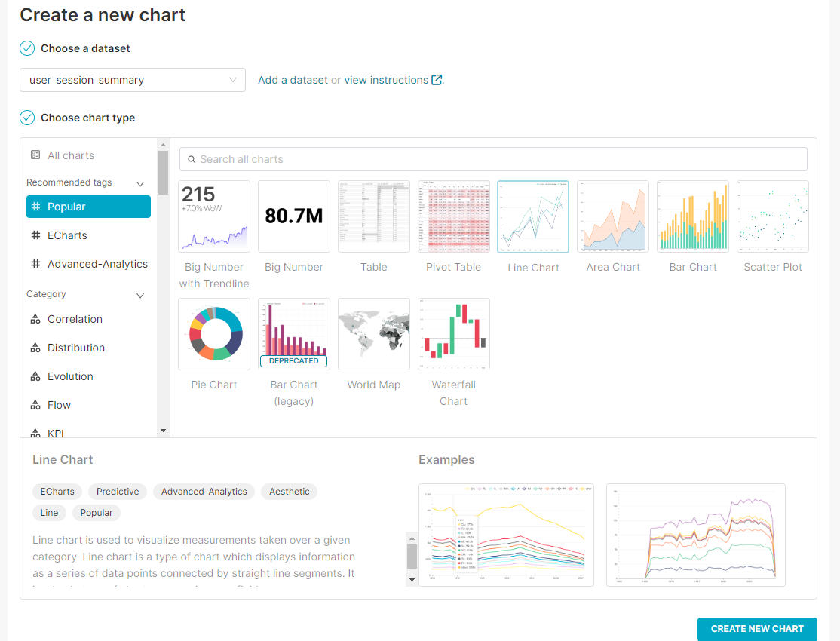Click the ECharts tag pill in description
The height and width of the screenshot is (641, 840).
click(x=57, y=492)
